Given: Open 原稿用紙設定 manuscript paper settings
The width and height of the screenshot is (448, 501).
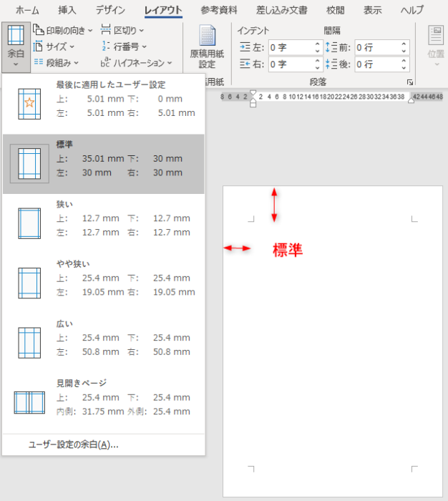Looking at the screenshot, I should click(x=207, y=46).
